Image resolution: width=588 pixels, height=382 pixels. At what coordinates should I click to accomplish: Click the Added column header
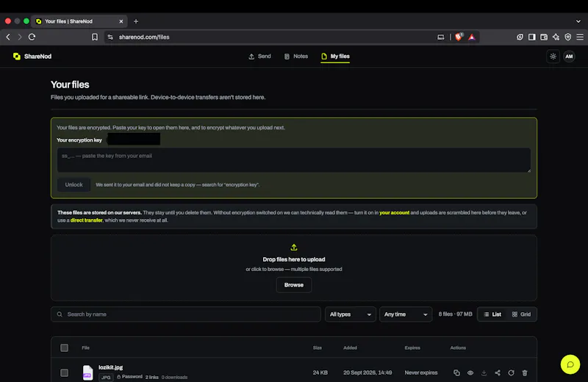[350, 348]
